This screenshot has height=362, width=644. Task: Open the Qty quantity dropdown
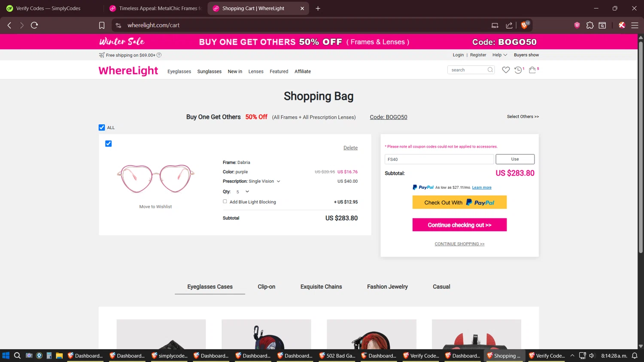(x=247, y=192)
